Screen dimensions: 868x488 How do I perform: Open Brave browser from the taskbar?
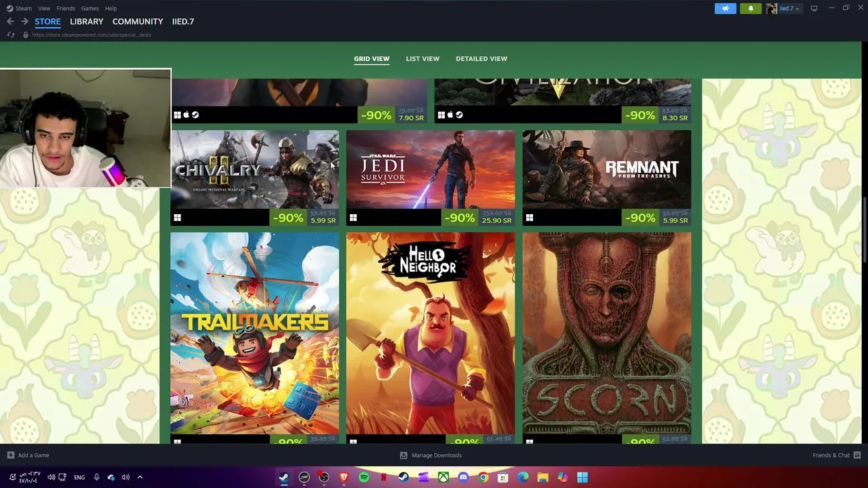pos(344,477)
